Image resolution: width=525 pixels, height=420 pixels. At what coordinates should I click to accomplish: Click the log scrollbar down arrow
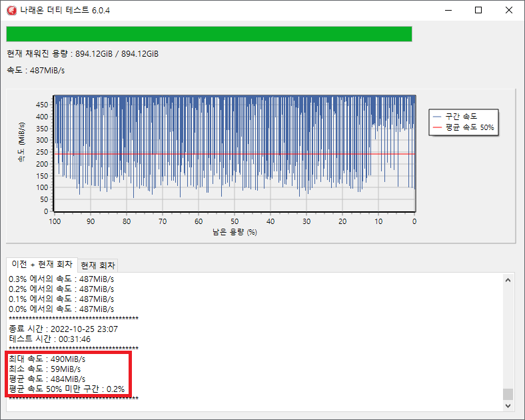click(x=508, y=405)
